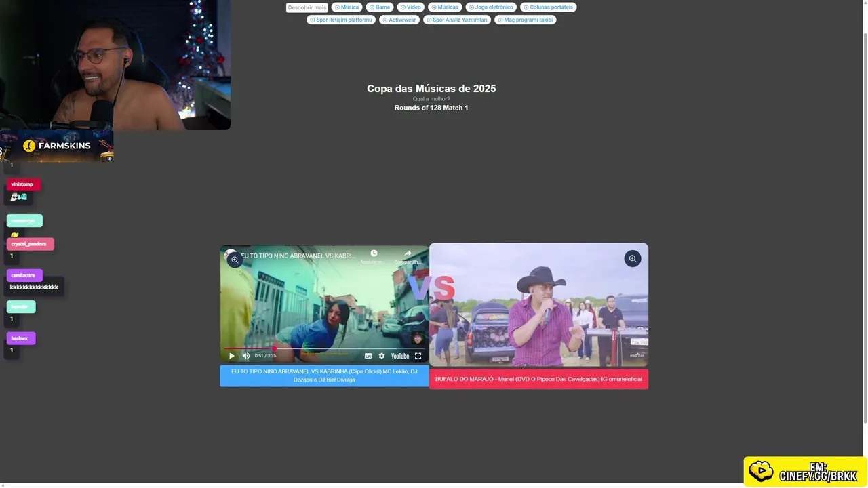Click chat username vinistomp
Image resolution: width=868 pixels, height=488 pixels.
tap(22, 184)
